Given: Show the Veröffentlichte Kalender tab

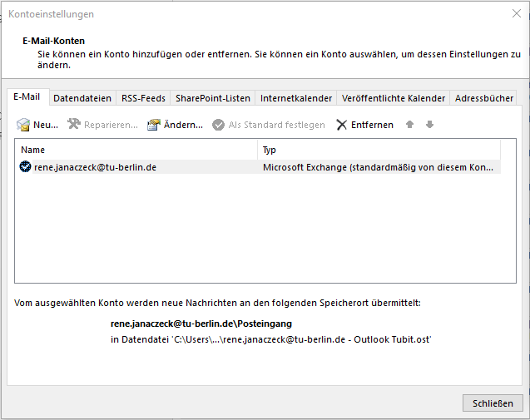Looking at the screenshot, I should tap(393, 98).
